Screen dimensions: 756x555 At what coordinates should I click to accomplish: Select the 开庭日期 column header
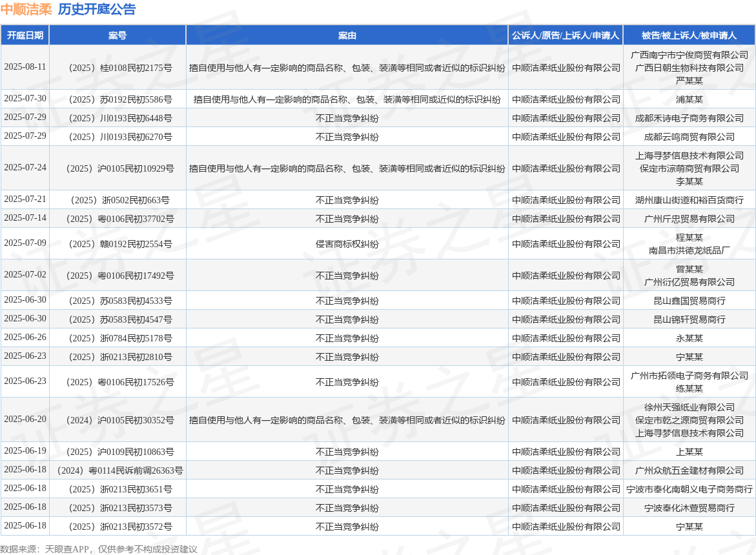click(x=25, y=35)
